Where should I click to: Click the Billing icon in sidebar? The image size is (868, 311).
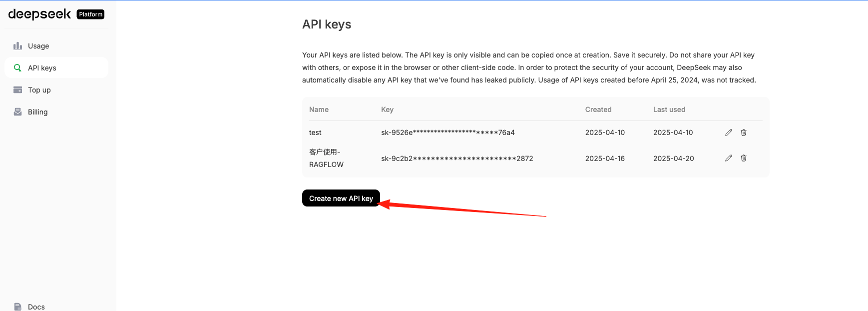point(17,112)
